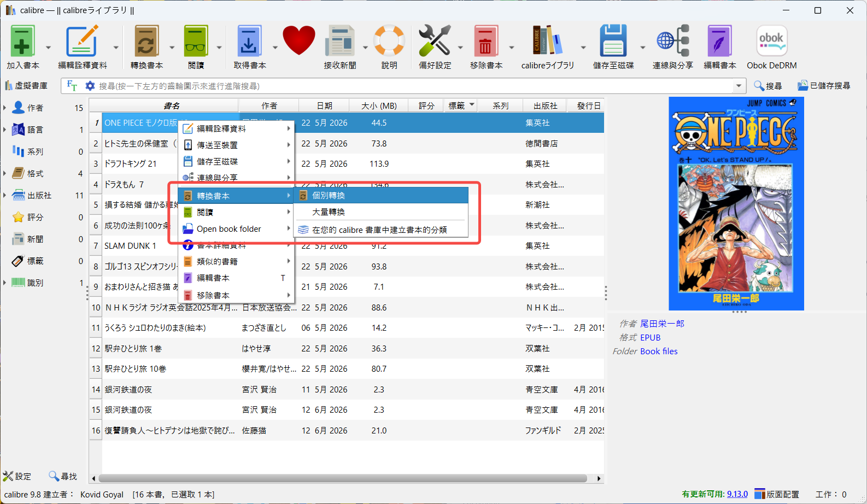Open 接收新聞 news toolbar icon
The image size is (867, 504).
click(340, 41)
